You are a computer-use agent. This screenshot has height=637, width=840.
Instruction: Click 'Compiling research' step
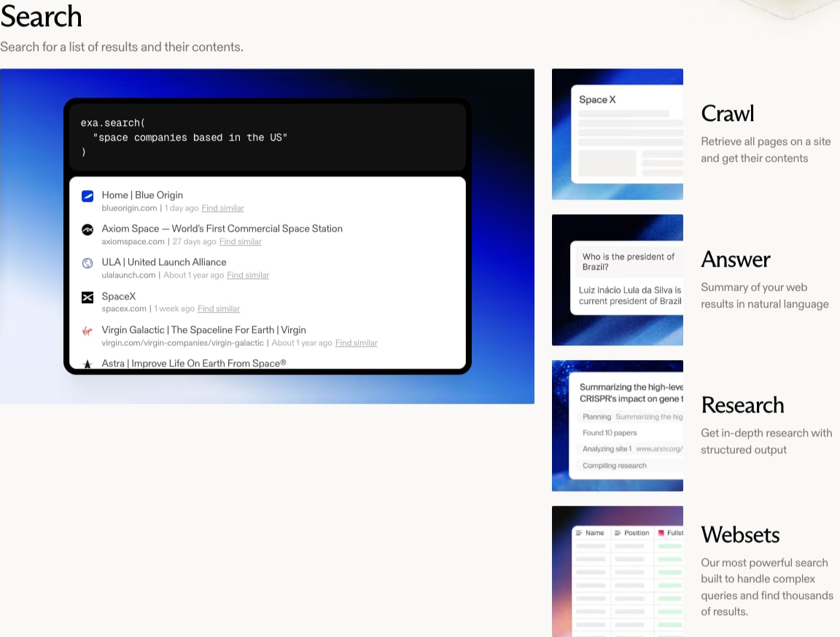tap(615, 466)
